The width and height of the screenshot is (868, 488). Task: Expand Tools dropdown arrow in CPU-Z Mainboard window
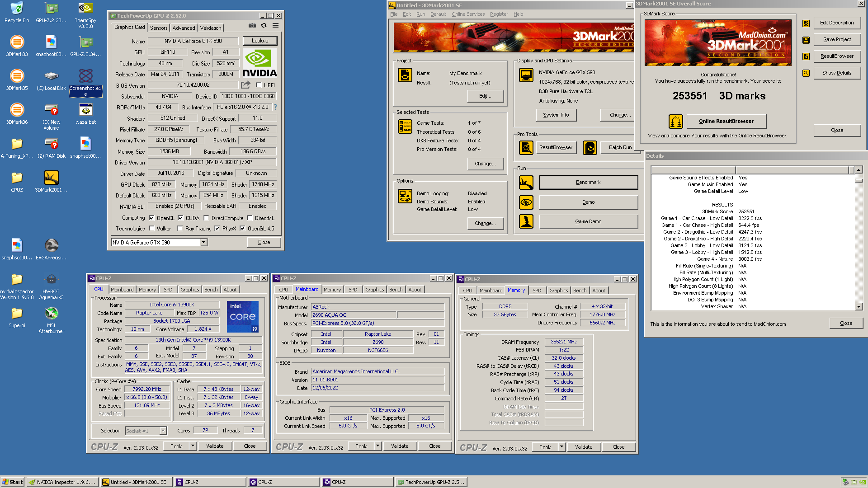tap(377, 446)
